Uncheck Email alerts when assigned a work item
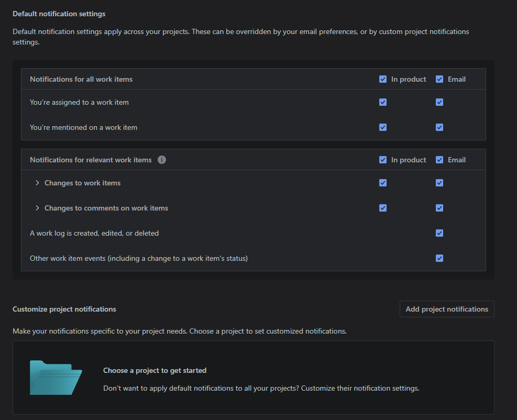 [x=439, y=102]
